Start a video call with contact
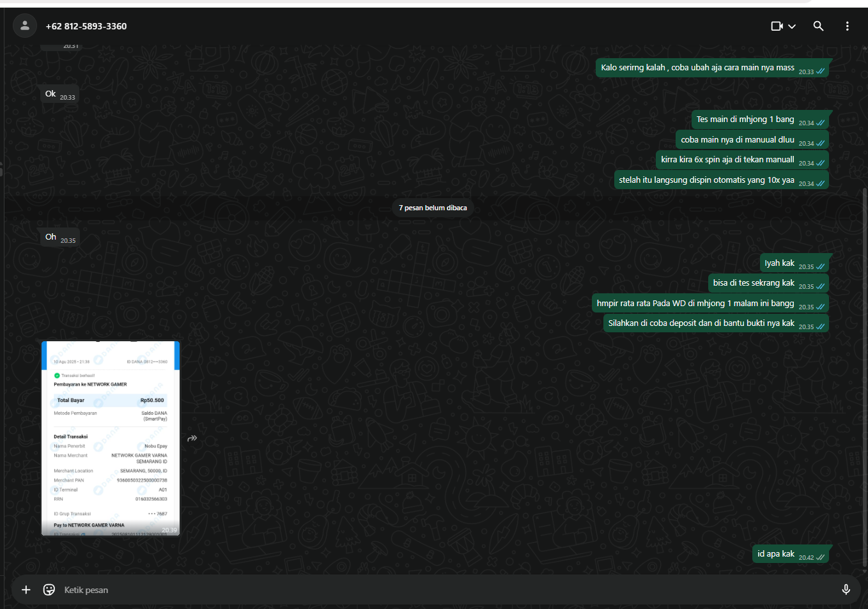The image size is (868, 609). (777, 26)
